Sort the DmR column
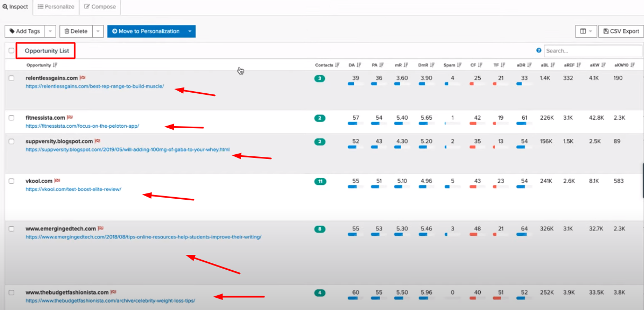644x310 pixels. pos(431,65)
